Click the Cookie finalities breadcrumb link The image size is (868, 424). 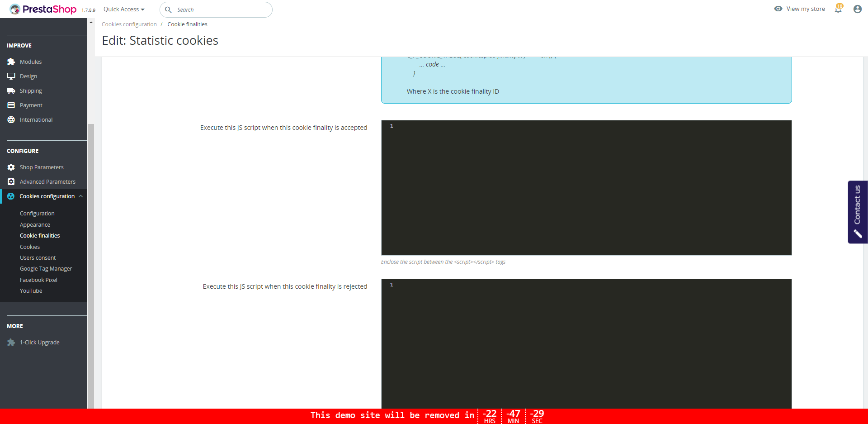click(188, 24)
